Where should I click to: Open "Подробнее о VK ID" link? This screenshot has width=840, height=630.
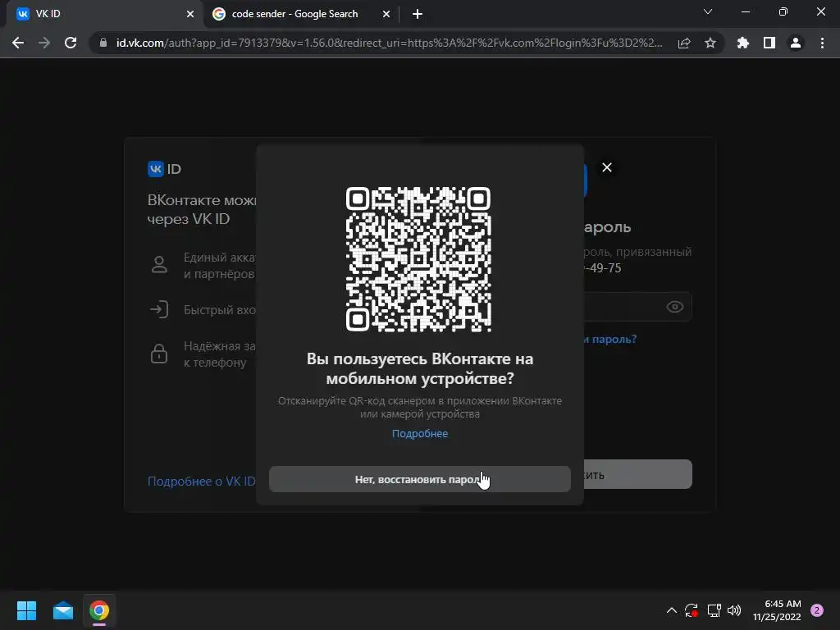click(202, 481)
